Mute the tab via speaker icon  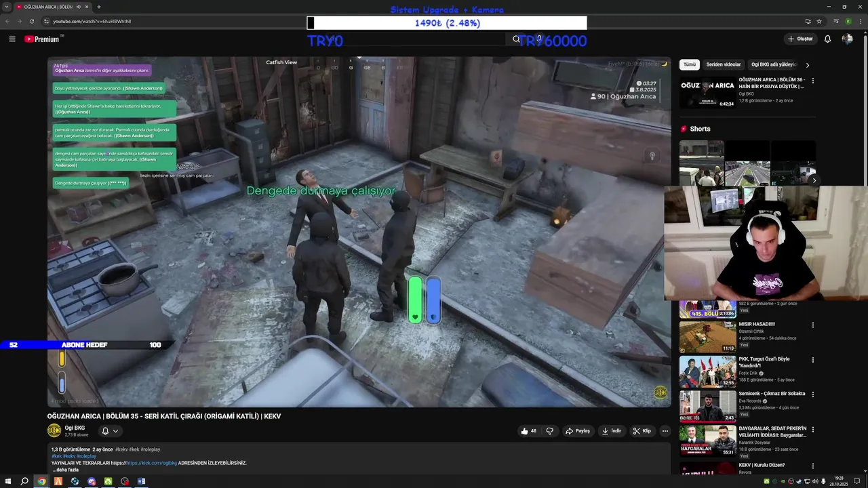point(79,7)
